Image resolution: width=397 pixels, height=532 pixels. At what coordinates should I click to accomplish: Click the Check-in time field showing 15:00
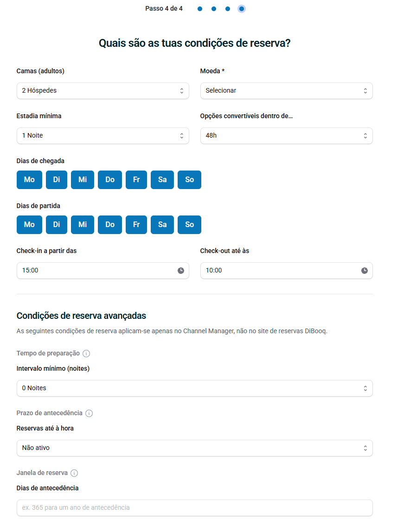click(x=103, y=271)
